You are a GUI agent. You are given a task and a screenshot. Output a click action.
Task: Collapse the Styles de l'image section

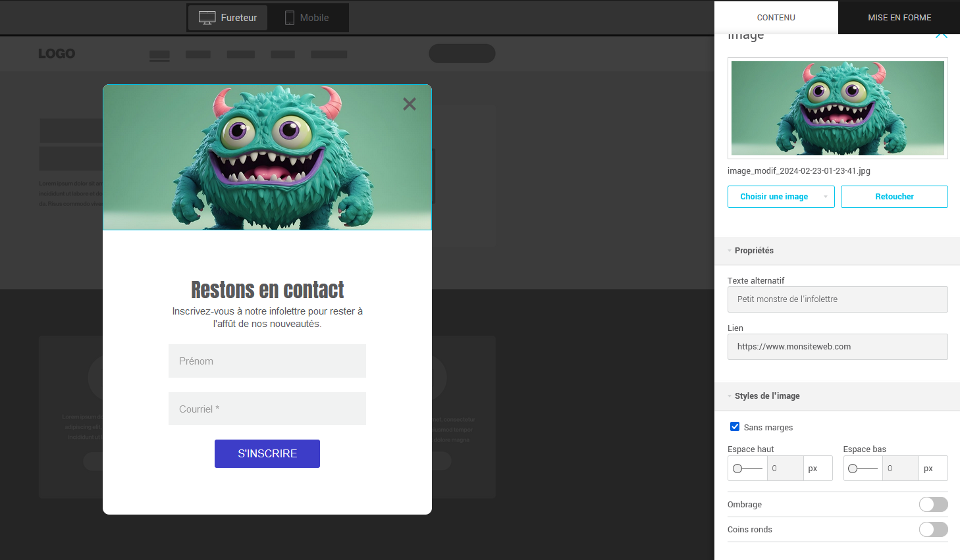coord(730,396)
